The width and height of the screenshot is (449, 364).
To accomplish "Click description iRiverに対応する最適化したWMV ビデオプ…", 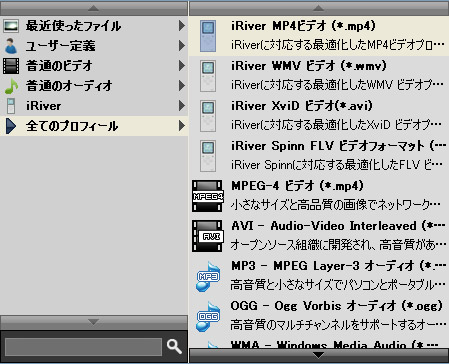I will (x=337, y=85).
